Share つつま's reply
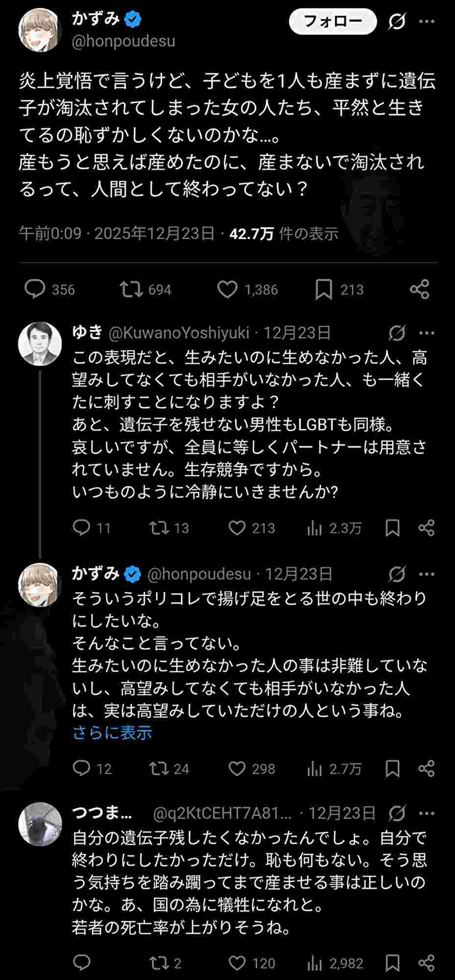This screenshot has height=980, width=455. click(x=427, y=963)
